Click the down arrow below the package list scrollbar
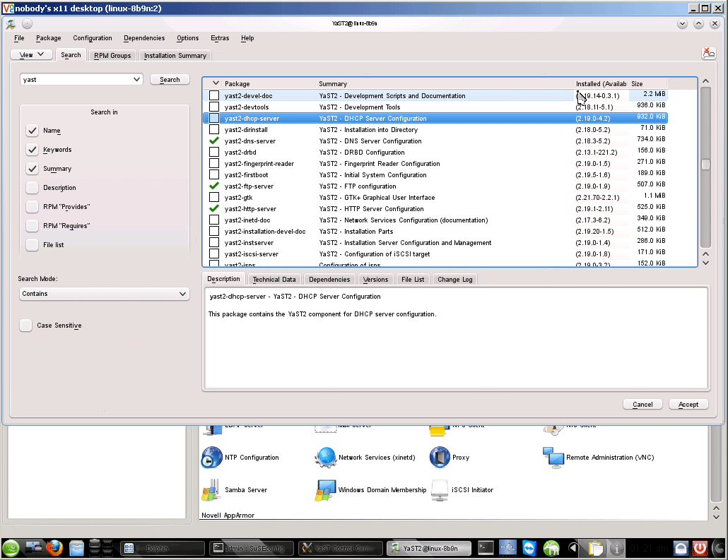This screenshot has height=560, width=728. point(705,263)
